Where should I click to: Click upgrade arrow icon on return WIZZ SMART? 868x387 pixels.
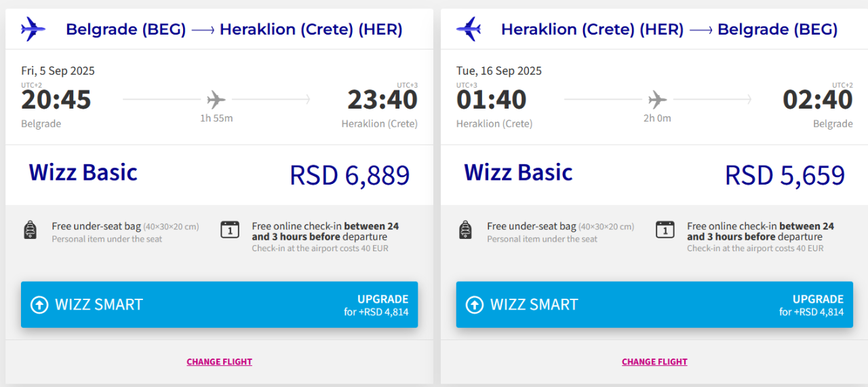point(475,305)
